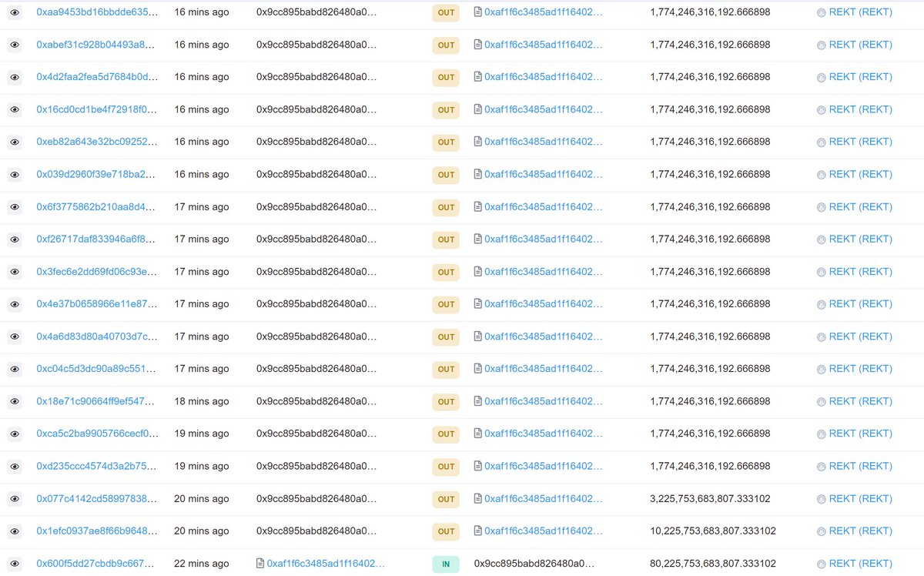The height and width of the screenshot is (576, 924).
Task: Click the '22 mins ago' age cell
Action: (202, 564)
